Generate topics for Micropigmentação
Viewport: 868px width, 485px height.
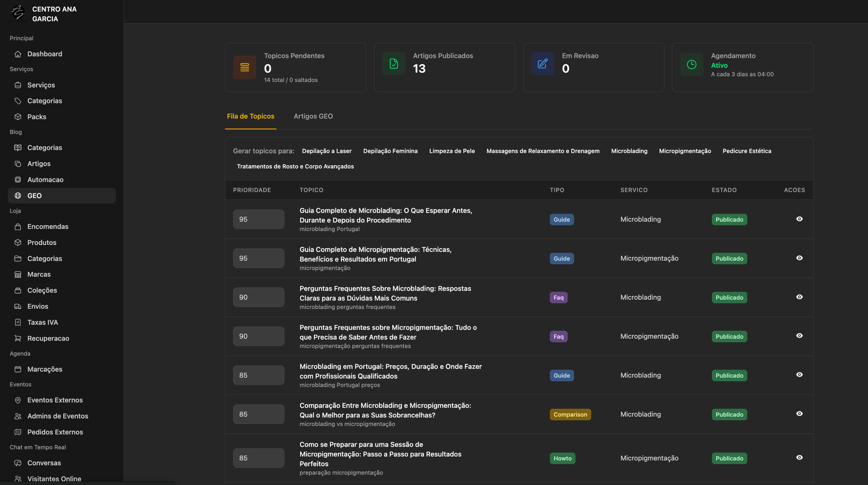pyautogui.click(x=685, y=151)
